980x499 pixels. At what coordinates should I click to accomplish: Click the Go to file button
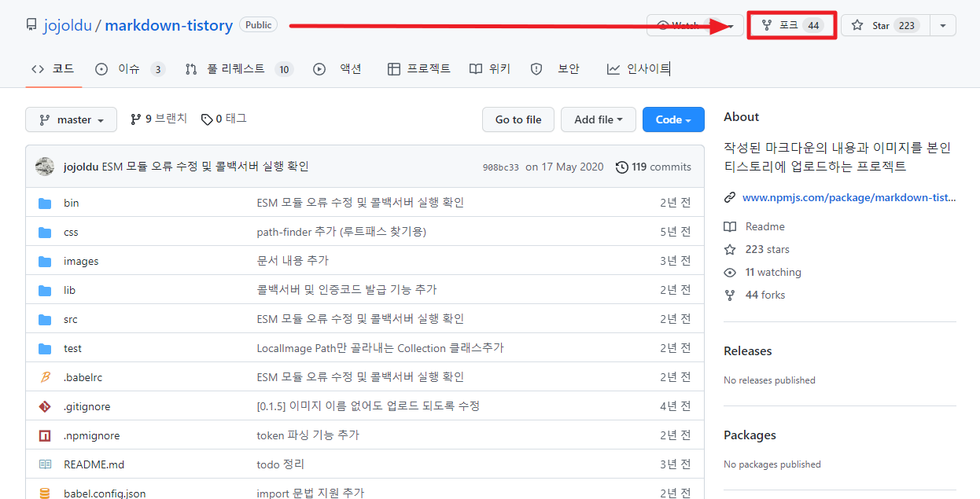(518, 119)
